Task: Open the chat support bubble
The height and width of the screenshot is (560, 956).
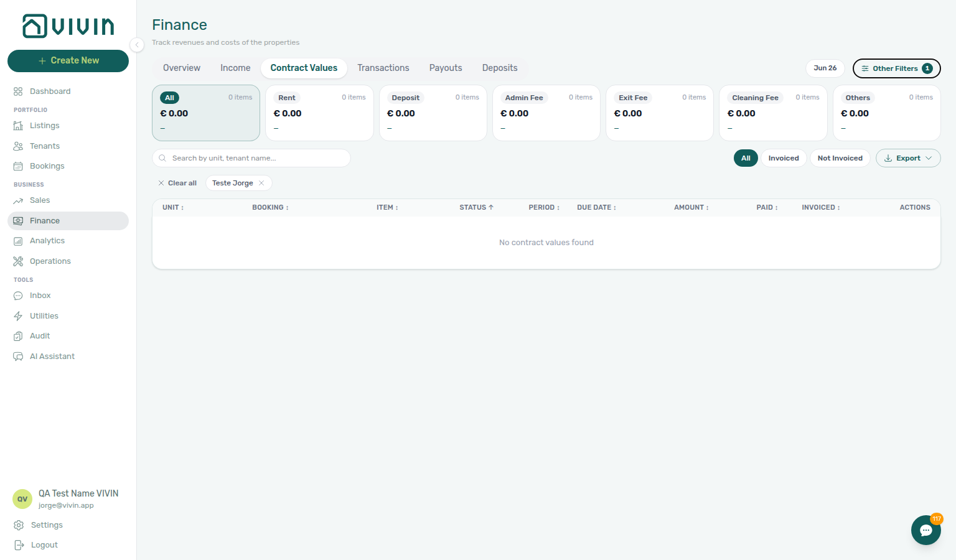Action: 926,530
